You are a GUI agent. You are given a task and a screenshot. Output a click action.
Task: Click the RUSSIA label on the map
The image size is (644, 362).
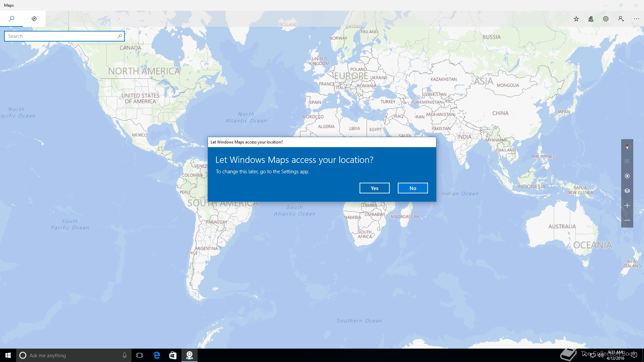click(492, 37)
